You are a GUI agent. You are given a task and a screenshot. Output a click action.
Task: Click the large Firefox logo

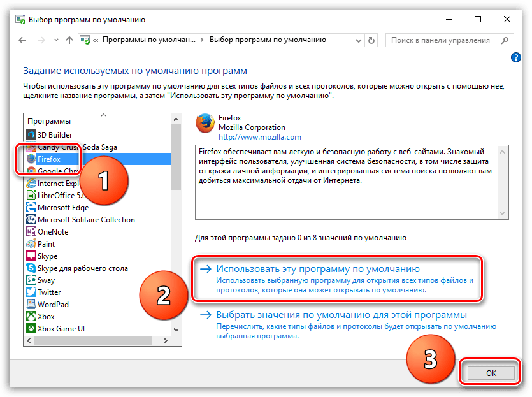point(205,123)
